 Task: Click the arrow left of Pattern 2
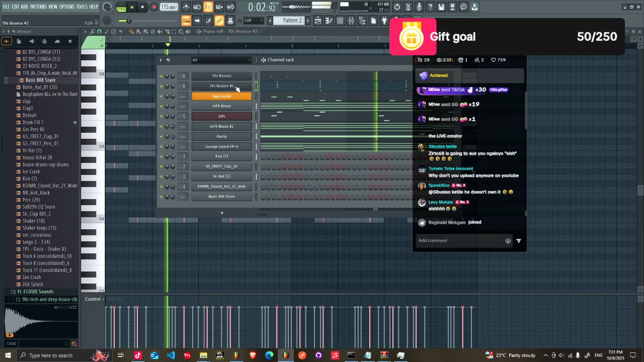[x=270, y=21]
